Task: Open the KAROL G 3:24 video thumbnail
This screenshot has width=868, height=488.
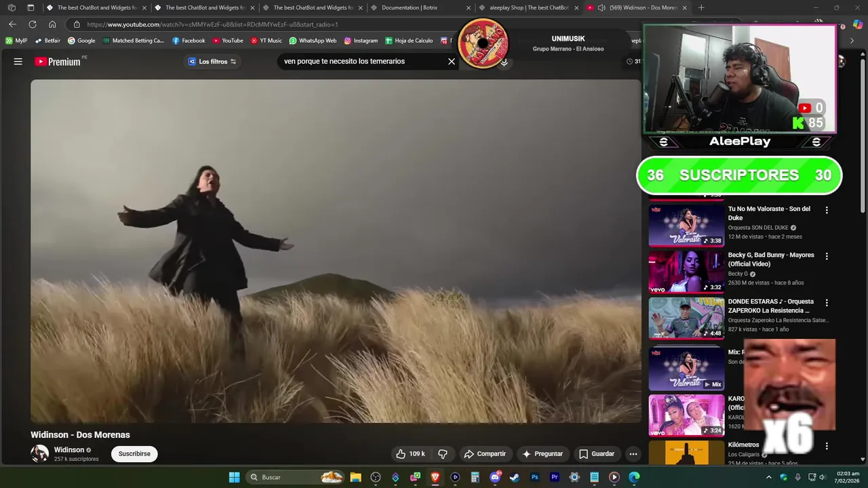Action: [686, 415]
